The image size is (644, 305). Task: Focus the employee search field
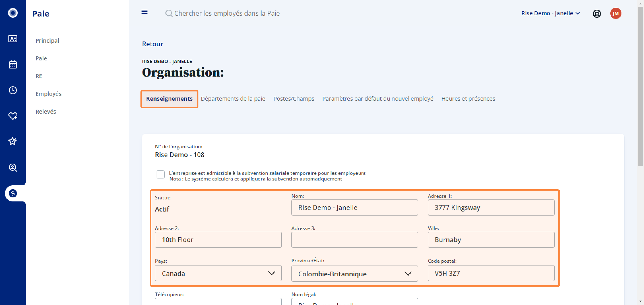[227, 13]
